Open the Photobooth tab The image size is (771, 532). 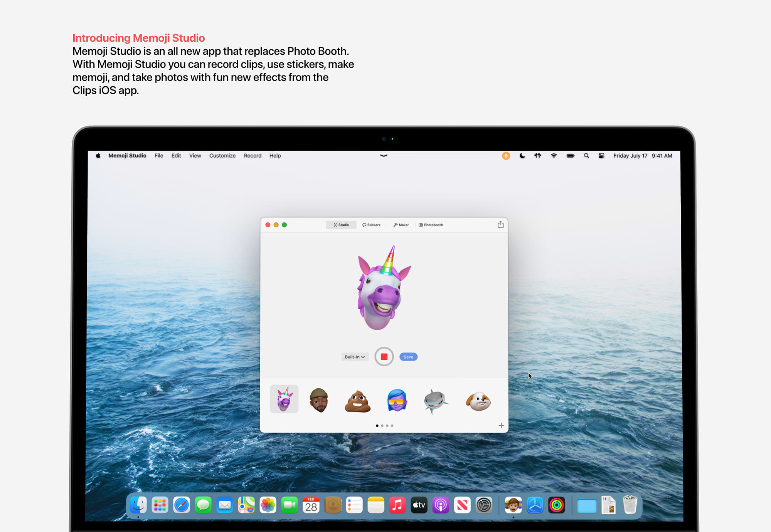(431, 225)
